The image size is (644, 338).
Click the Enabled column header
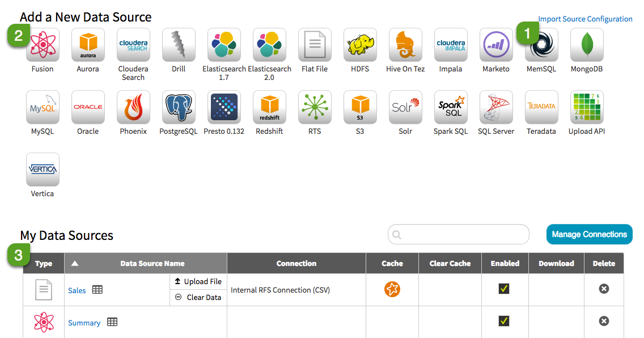coord(505,263)
